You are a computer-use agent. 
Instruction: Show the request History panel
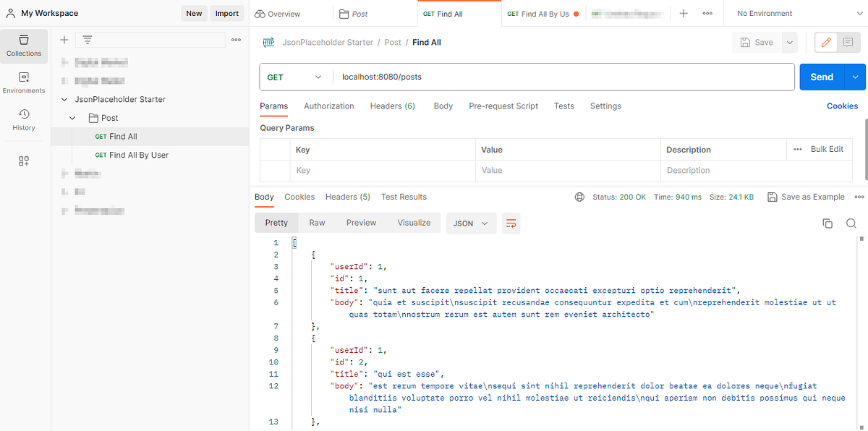coord(24,119)
